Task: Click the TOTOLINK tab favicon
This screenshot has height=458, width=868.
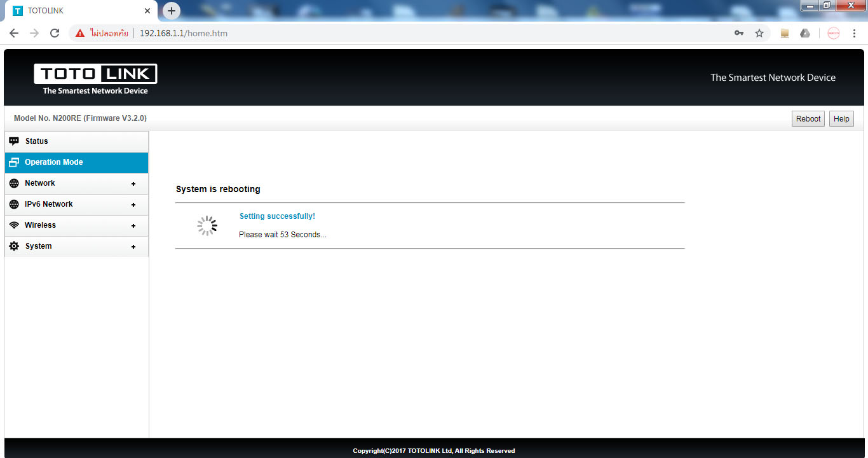Action: 18,11
